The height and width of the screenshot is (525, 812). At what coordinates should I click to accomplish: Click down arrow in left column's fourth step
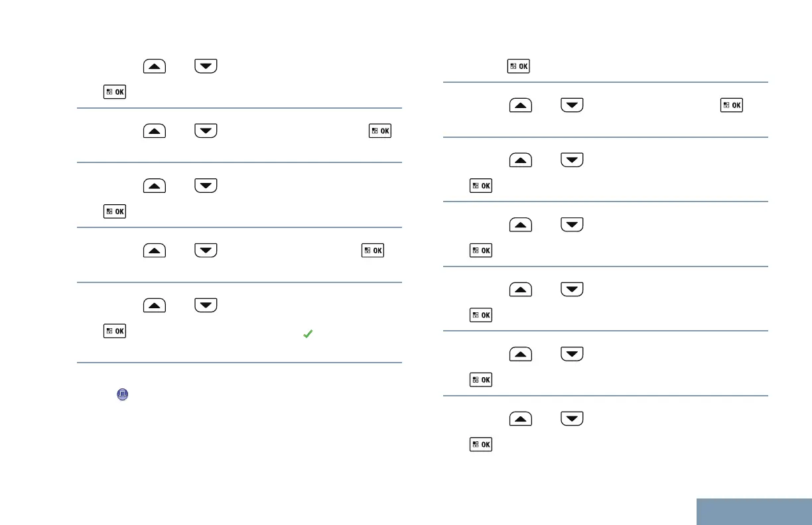[x=206, y=251]
